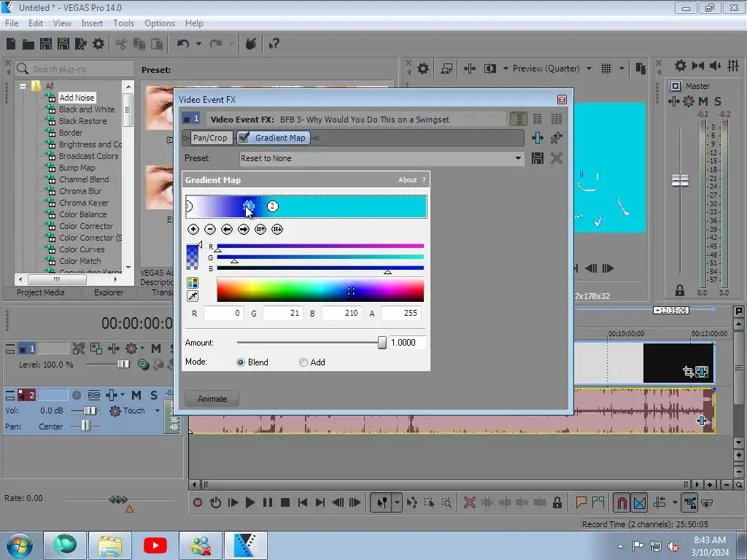Mute video track 1
747x560 pixels.
[x=156, y=349]
